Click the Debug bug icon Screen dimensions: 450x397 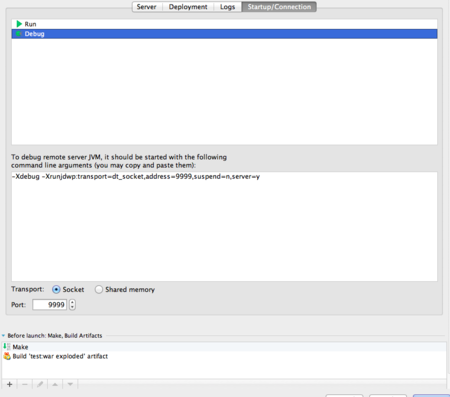tap(19, 34)
